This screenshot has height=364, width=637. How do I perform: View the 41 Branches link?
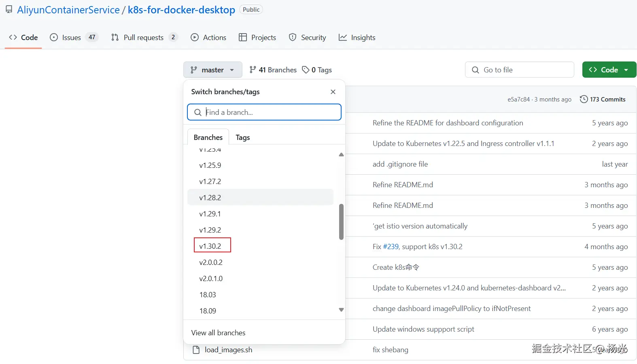tap(273, 70)
